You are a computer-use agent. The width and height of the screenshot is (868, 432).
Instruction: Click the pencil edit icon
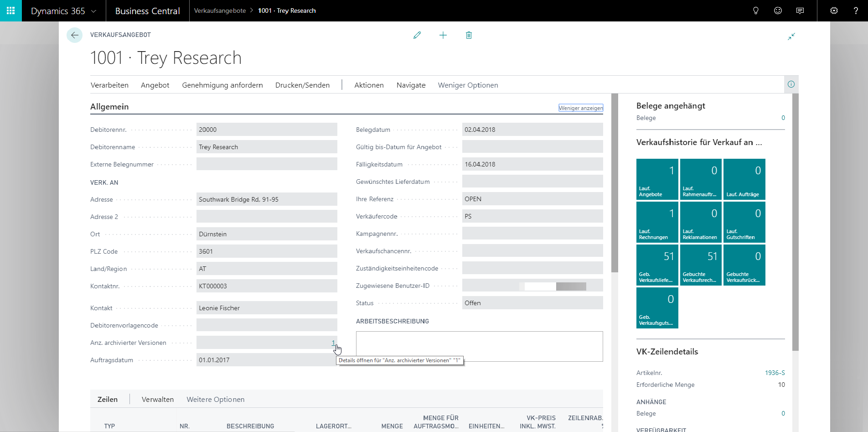tap(417, 35)
